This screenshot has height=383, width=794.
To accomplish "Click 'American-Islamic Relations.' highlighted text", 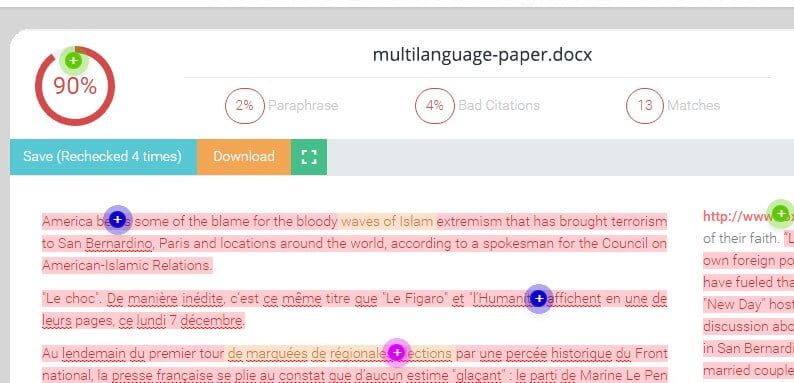I will 127,265.
